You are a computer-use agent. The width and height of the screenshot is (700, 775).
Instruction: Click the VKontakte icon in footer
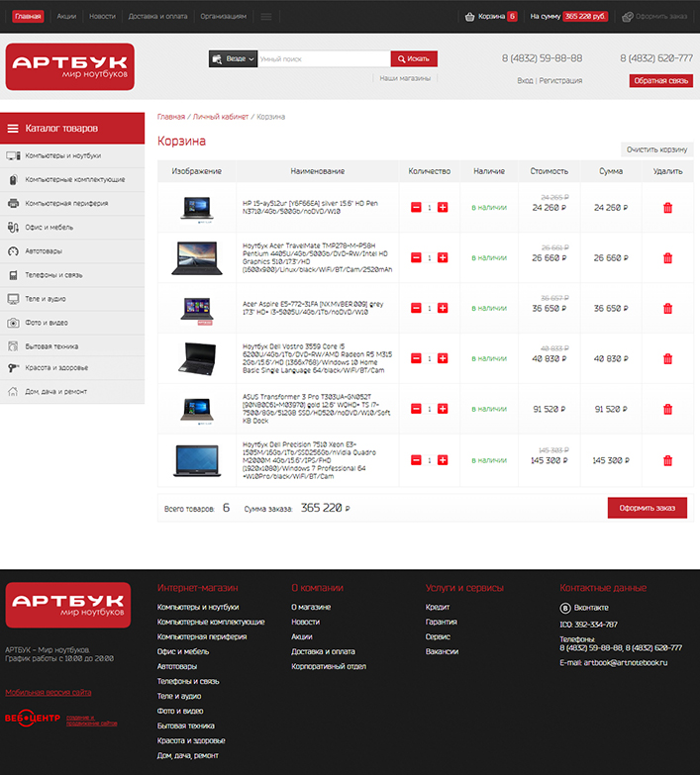coord(565,607)
